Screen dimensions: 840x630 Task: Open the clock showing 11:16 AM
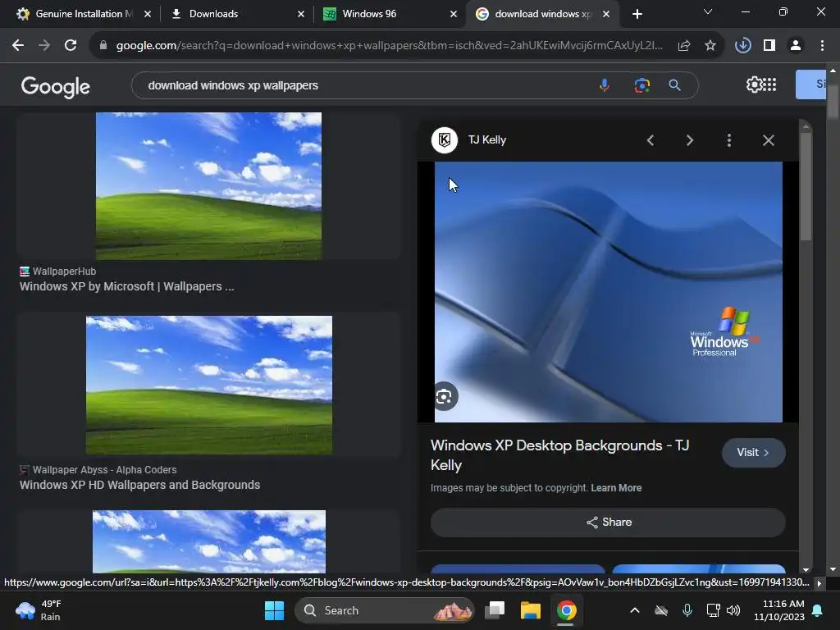pos(779,610)
